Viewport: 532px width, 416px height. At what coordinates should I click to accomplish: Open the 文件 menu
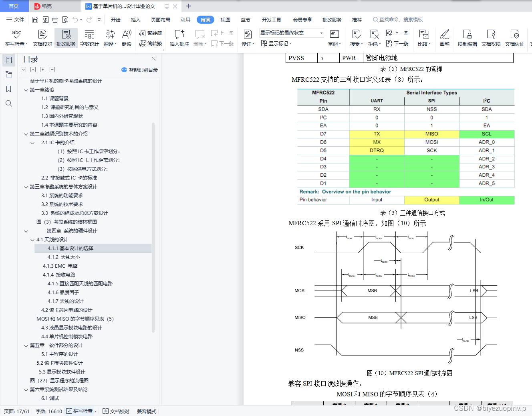pos(15,20)
